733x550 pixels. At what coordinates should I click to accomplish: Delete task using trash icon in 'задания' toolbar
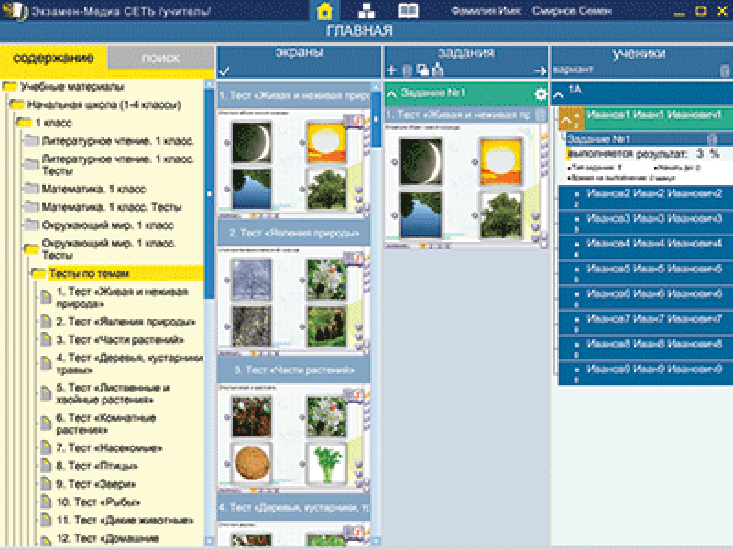point(407,71)
